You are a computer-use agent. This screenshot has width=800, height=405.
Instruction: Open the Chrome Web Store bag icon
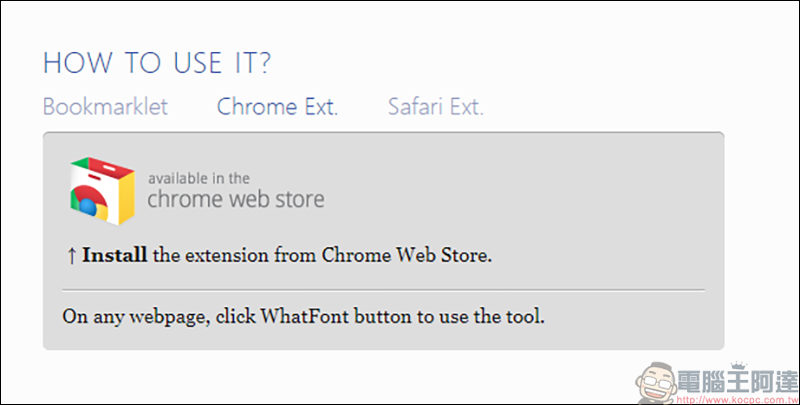tap(103, 191)
